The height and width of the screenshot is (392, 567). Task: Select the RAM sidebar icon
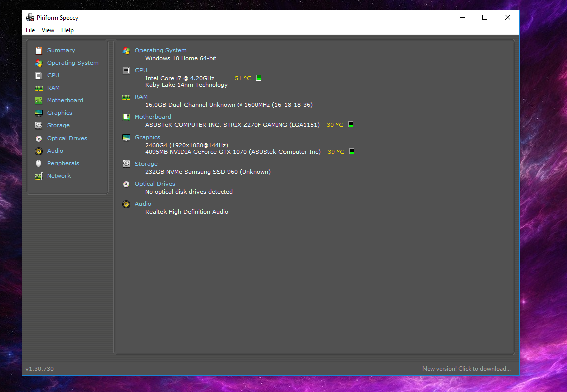[x=39, y=88]
